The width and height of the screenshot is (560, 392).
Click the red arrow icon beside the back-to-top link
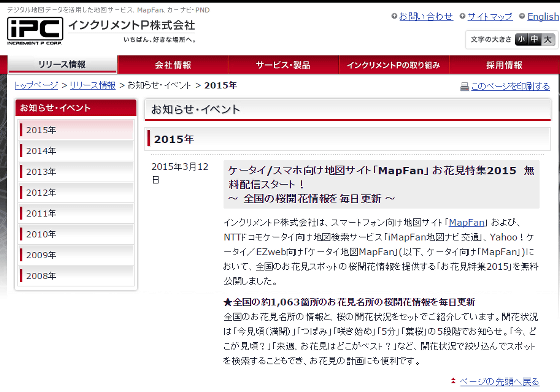(x=453, y=381)
